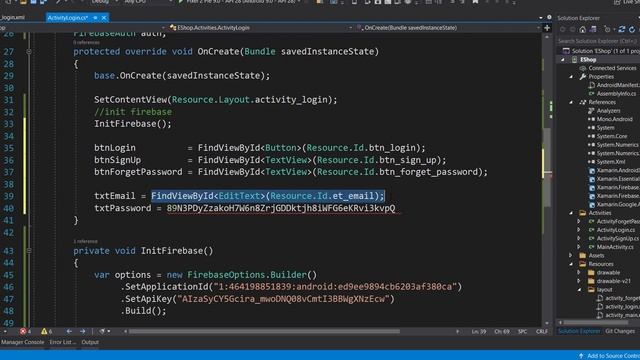Click Pending Changes Filter icon in Solution Explorer

(x=607, y=29)
